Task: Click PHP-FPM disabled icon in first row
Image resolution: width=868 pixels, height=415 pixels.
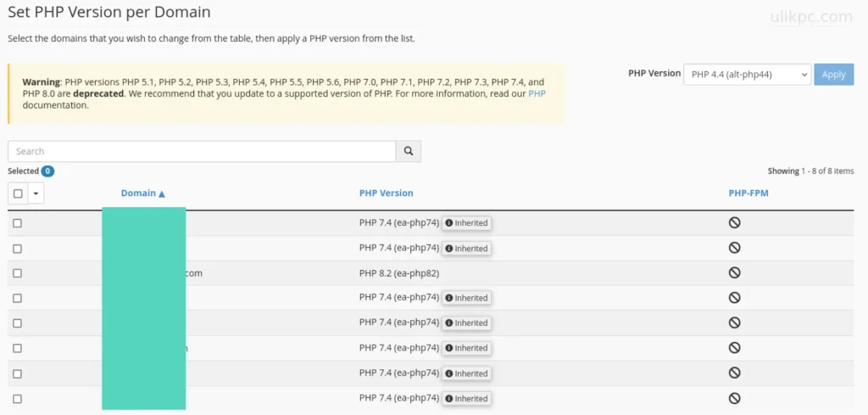Action: [x=734, y=223]
